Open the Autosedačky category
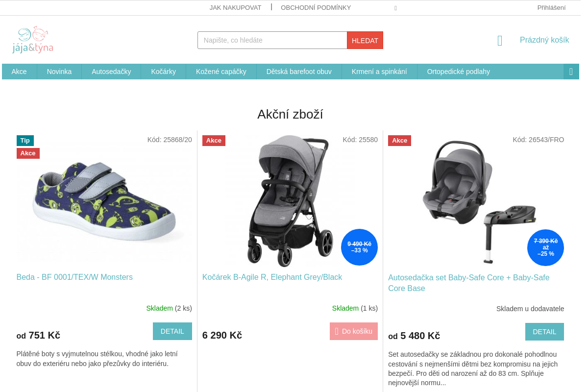588x392 pixels. coord(111,72)
